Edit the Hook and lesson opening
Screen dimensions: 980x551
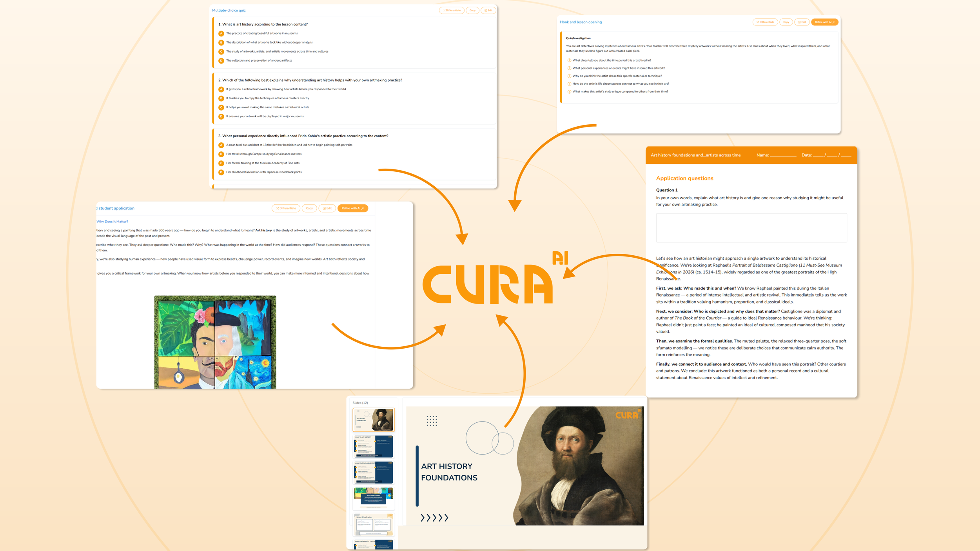pos(802,22)
